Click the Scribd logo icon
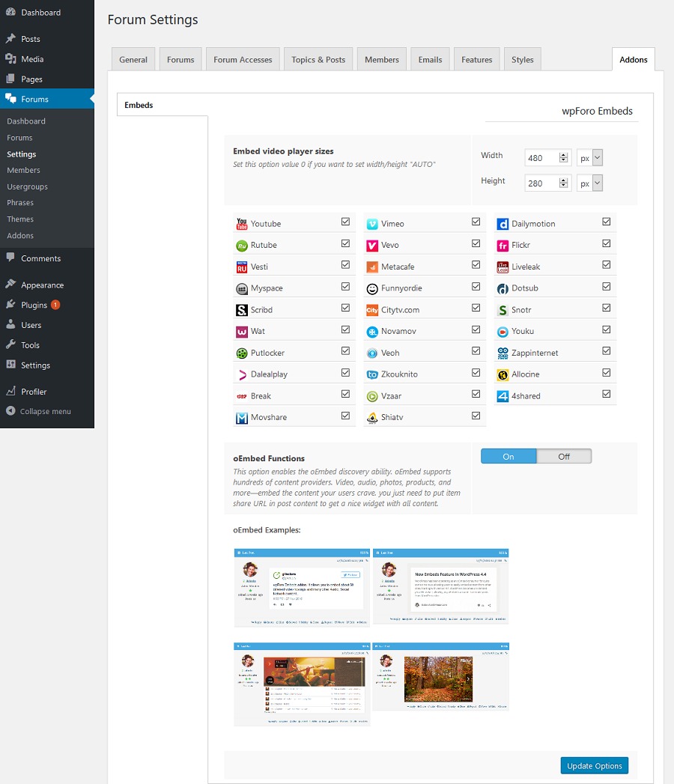Screen dimensions: 674x784 pyautogui.click(x=242, y=310)
